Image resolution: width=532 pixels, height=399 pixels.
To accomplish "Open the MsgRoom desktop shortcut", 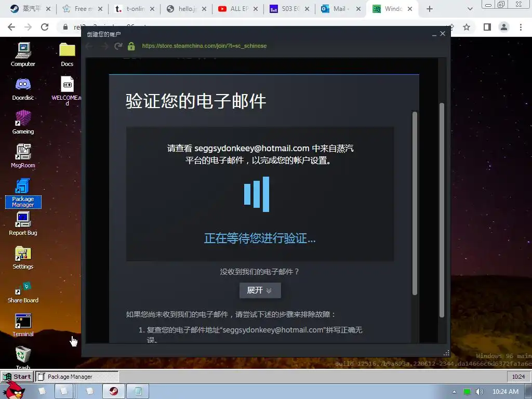I will click(x=23, y=156).
